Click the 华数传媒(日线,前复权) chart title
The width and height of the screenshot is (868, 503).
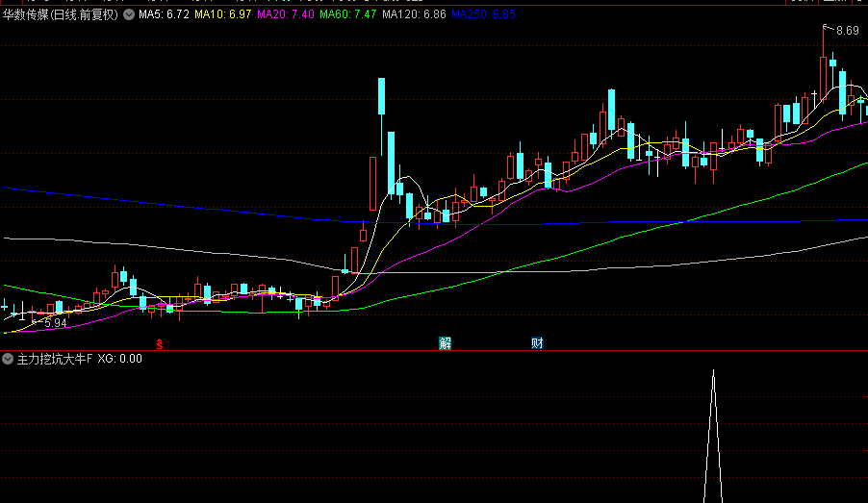[x=61, y=14]
